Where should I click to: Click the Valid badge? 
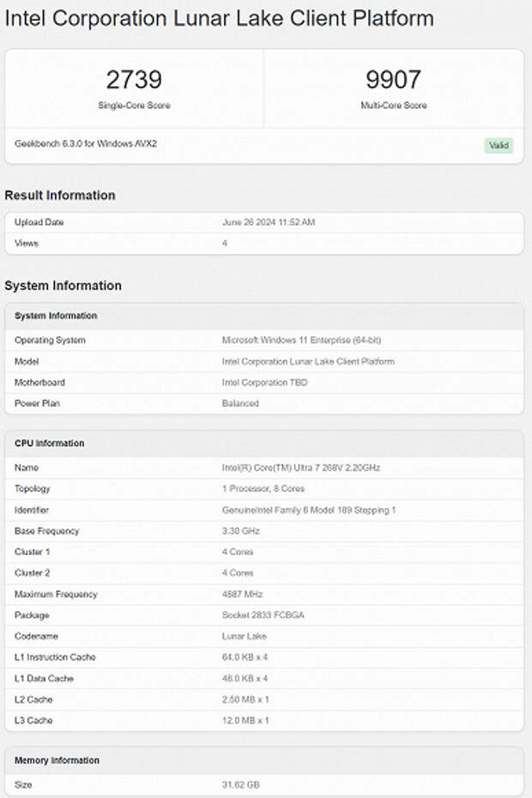[499, 146]
